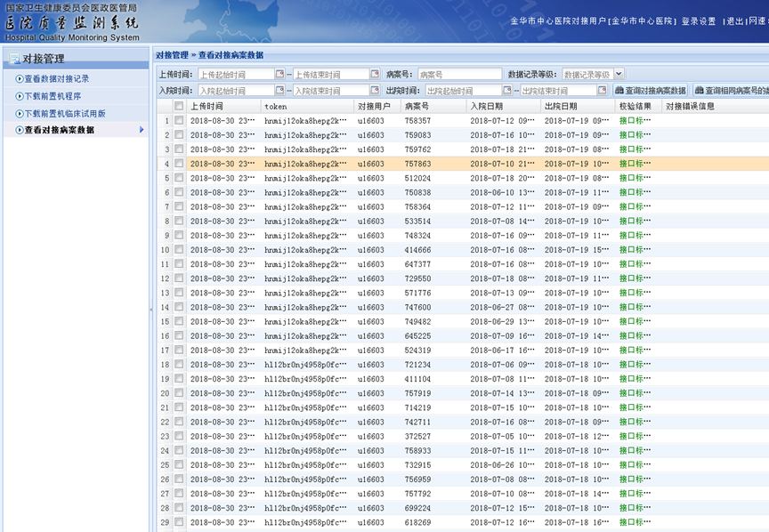Open 下载前置机临床试用版 in sidebar
This screenshot has width=769, height=532.
(x=65, y=113)
